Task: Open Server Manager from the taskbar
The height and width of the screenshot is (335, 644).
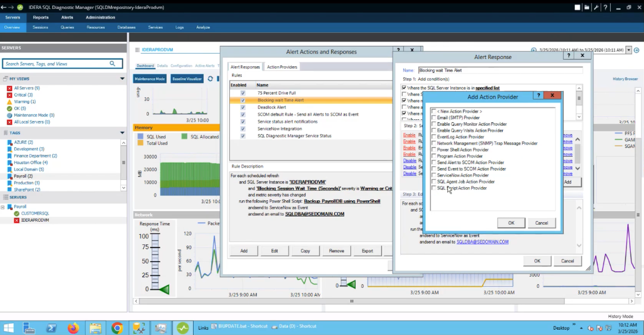Action: click(x=29, y=328)
